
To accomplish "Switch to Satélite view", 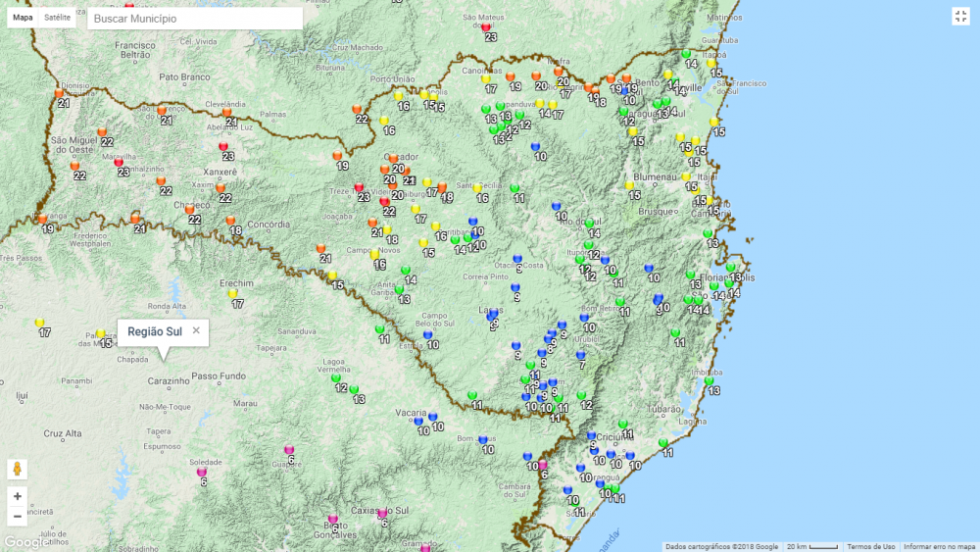I will (58, 18).
